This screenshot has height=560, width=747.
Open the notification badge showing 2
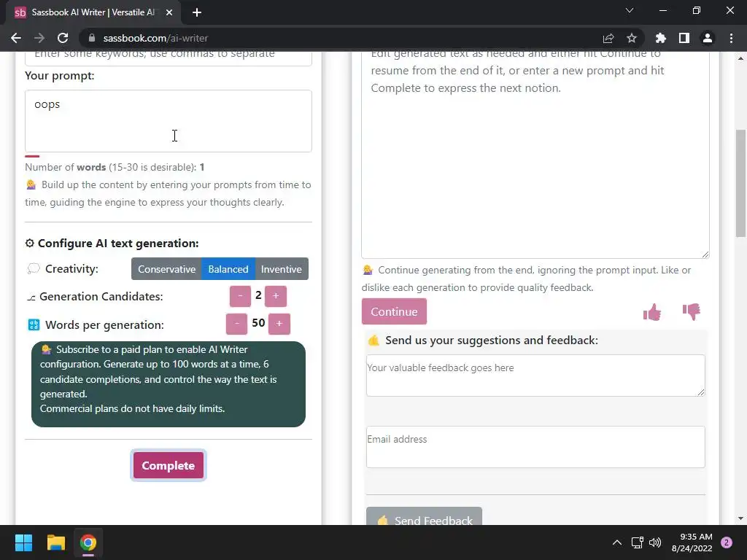click(727, 542)
